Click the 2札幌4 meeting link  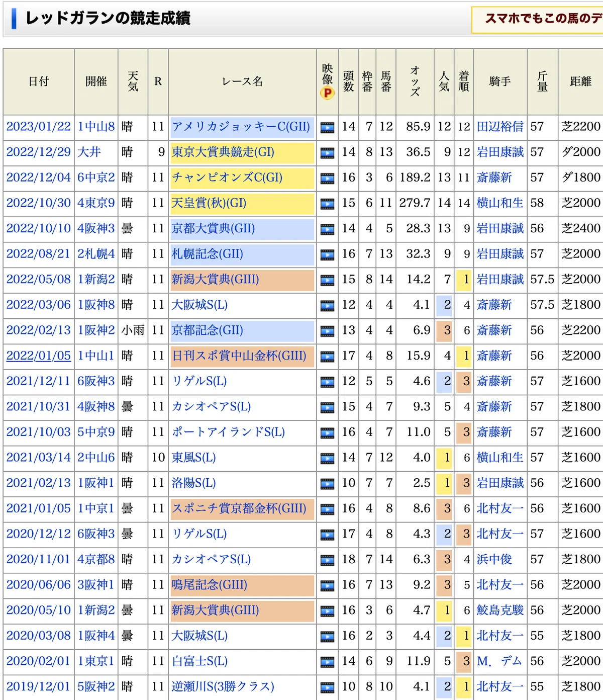pyautogui.click(x=96, y=254)
